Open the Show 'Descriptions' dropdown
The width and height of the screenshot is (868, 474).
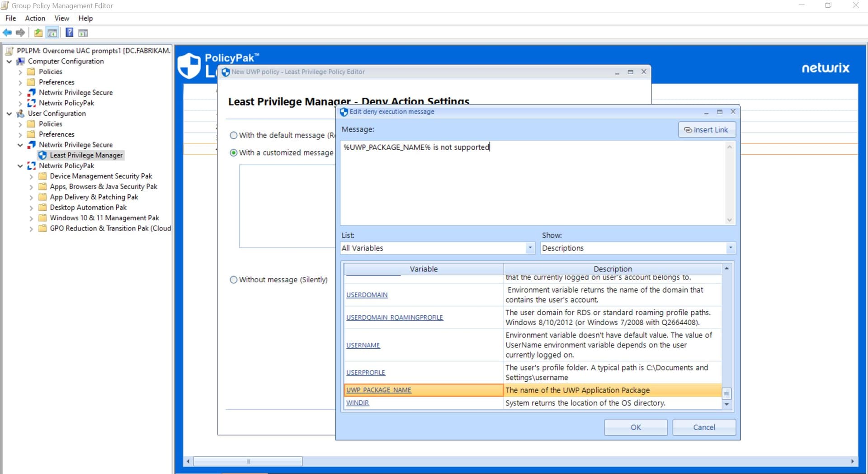pyautogui.click(x=730, y=248)
